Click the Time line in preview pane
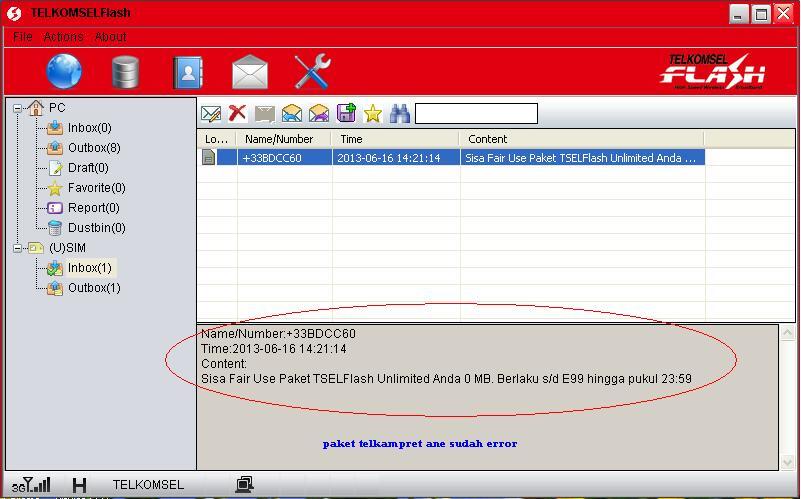Screen dimensions: 801x499 [274, 349]
